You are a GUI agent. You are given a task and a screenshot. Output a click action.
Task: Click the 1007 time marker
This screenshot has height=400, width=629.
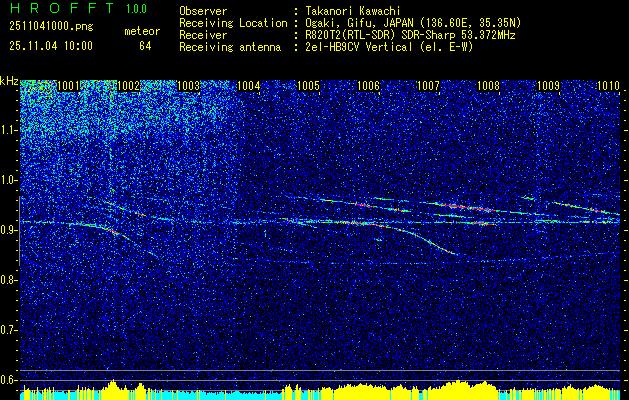(x=428, y=86)
